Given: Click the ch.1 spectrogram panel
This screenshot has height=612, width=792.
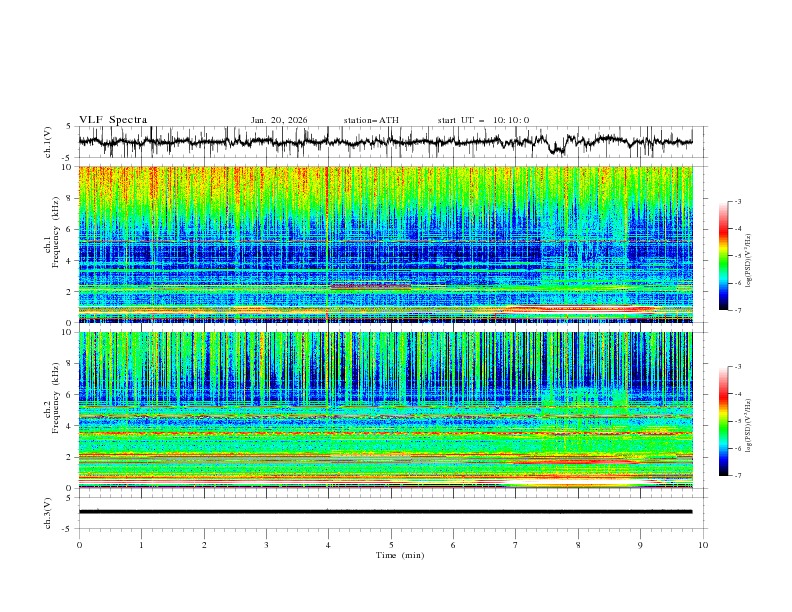Looking at the screenshot, I should click(385, 244).
